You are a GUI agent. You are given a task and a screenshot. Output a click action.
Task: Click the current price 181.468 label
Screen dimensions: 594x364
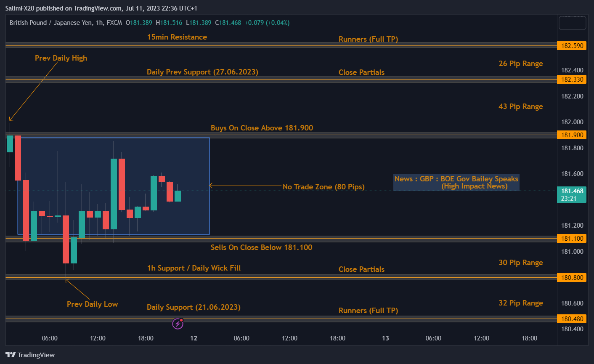572,194
